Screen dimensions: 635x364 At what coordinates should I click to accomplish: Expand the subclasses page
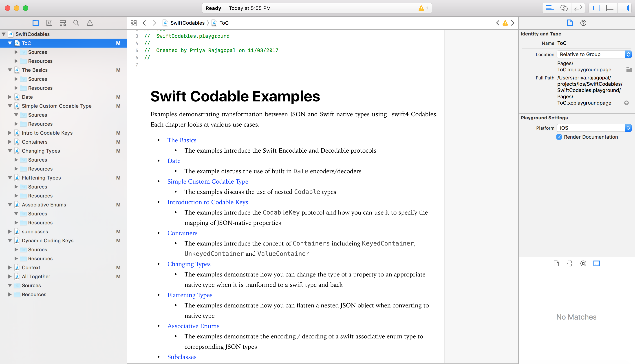tap(10, 232)
